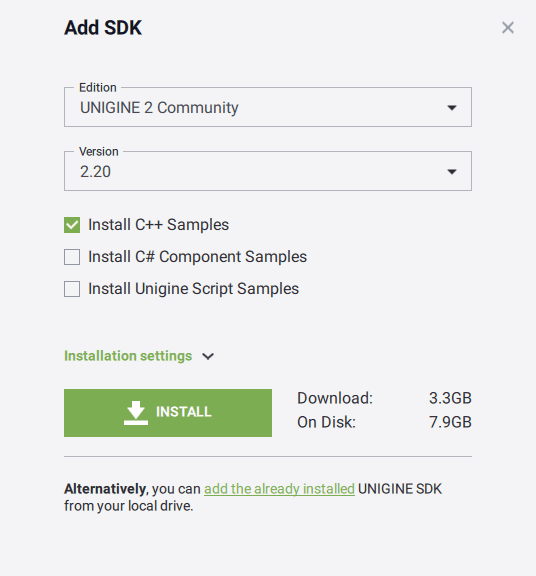Image resolution: width=536 pixels, height=576 pixels.
Task: Click the download arrow icon on INSTALL
Action: (x=136, y=413)
